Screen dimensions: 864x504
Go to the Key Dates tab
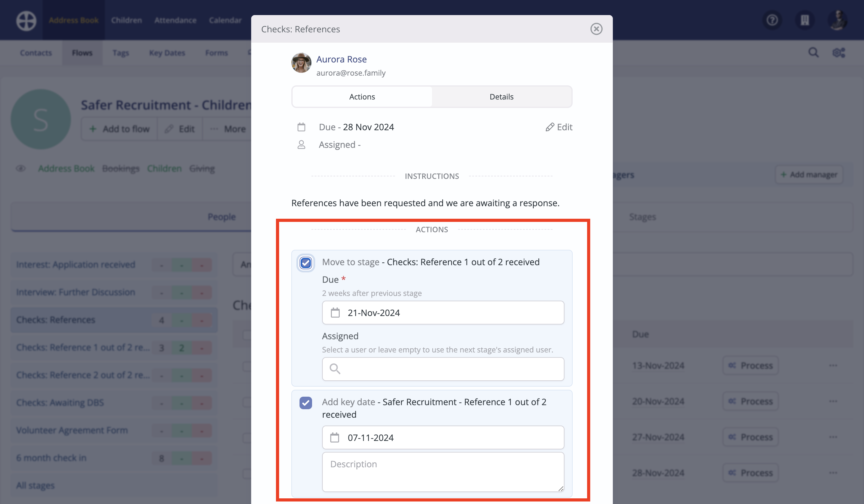tap(167, 53)
